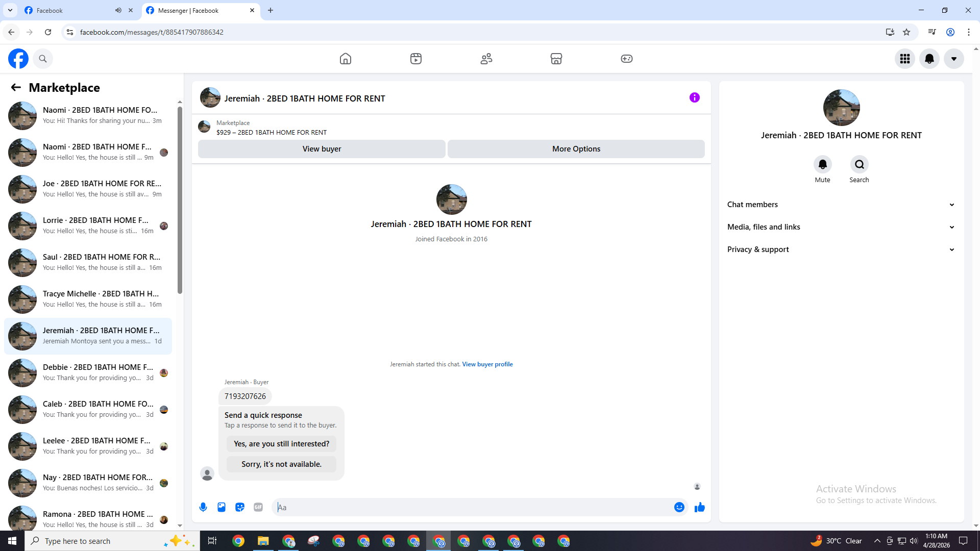Go back using the Marketplace back arrow
Image resolution: width=980 pixels, height=551 pixels.
[16, 88]
